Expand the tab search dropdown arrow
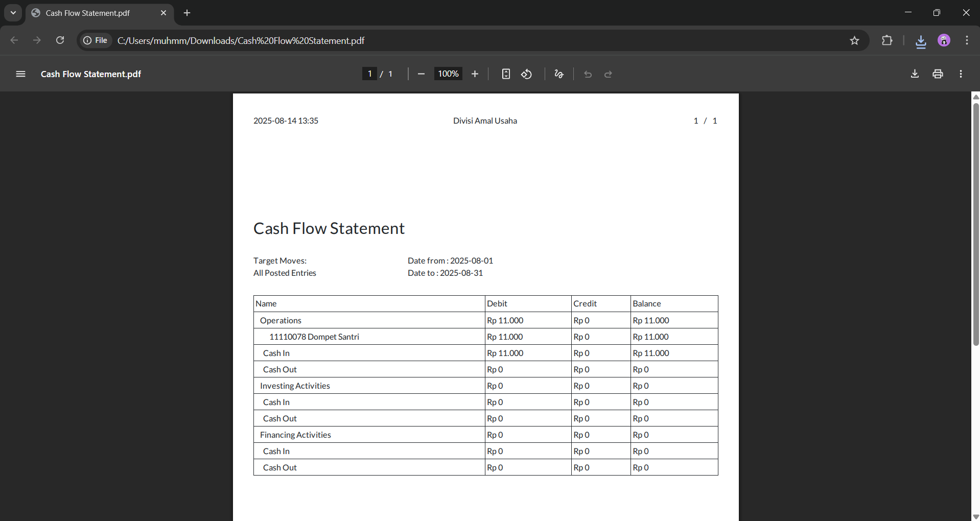 pyautogui.click(x=13, y=13)
